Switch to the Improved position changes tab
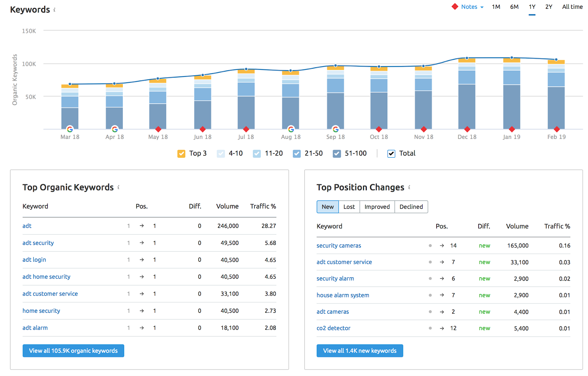588x376 pixels. pos(377,207)
